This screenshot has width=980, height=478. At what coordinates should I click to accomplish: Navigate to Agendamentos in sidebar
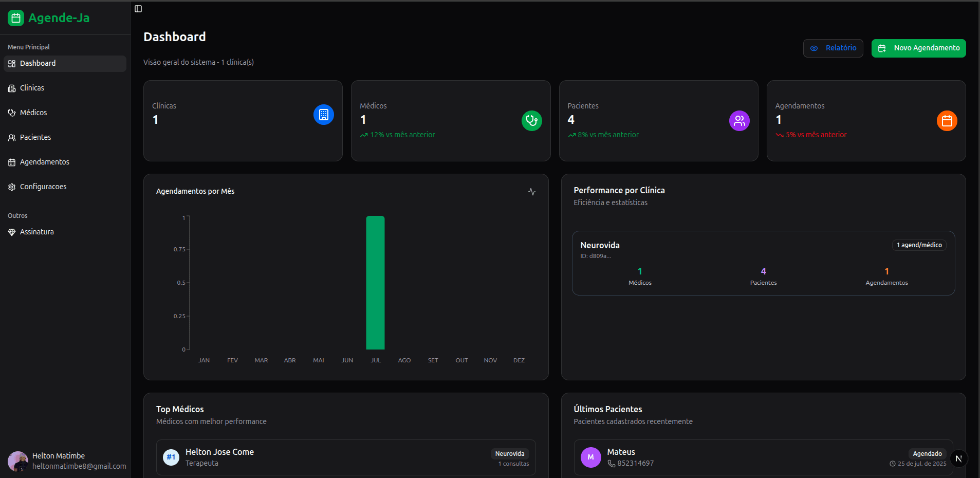pyautogui.click(x=44, y=162)
